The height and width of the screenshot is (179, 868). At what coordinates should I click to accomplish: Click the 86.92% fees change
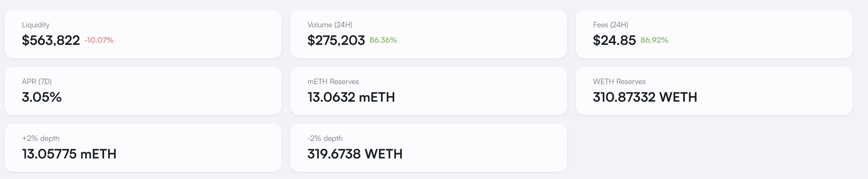tap(654, 40)
